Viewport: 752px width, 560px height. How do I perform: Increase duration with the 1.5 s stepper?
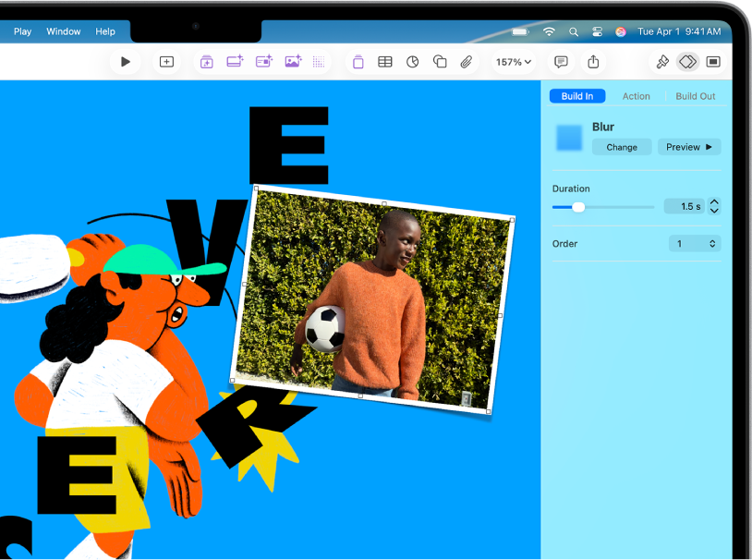715,202
